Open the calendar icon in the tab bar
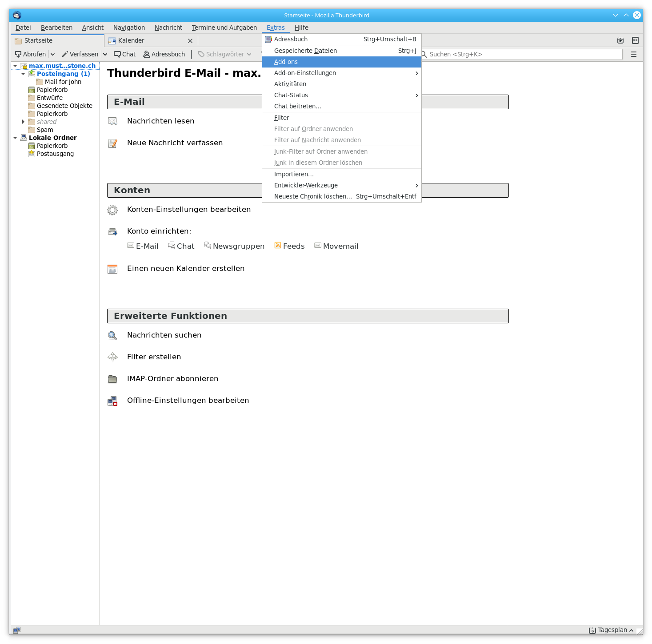The width and height of the screenshot is (652, 644). 620,40
